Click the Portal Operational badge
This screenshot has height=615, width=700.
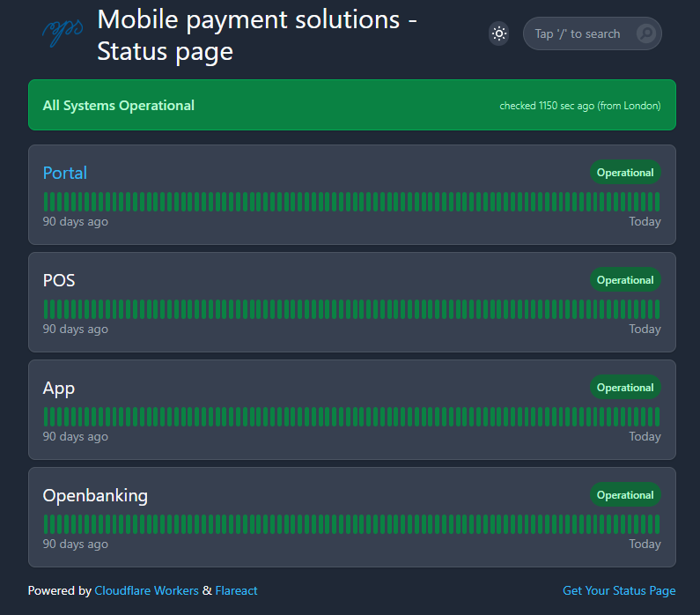tap(625, 173)
